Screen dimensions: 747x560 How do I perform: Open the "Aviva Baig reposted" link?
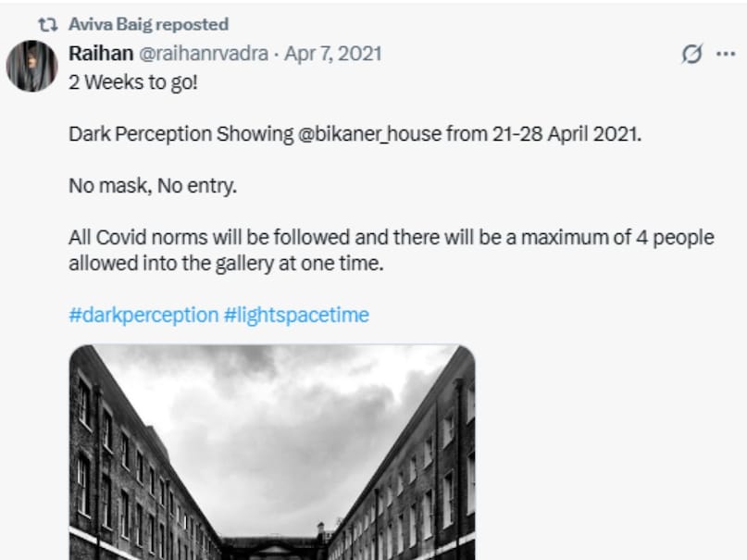click(x=148, y=25)
